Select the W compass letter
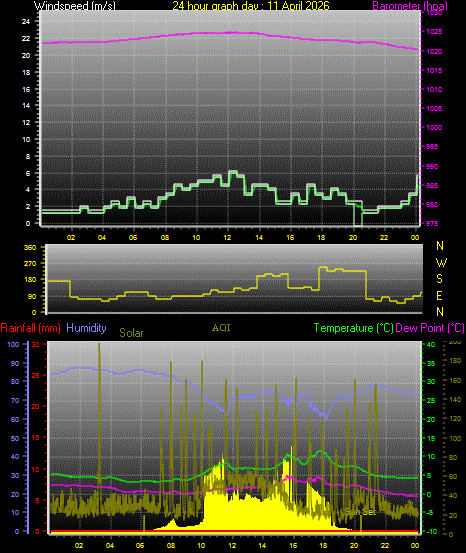 pos(441,263)
